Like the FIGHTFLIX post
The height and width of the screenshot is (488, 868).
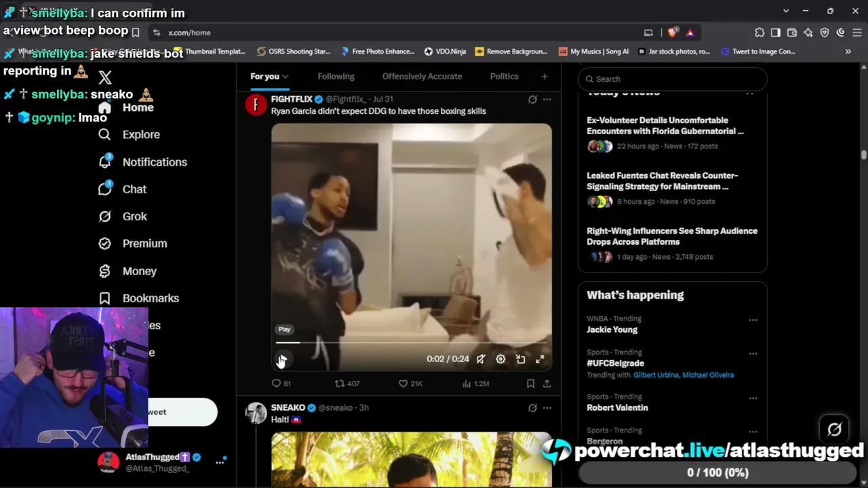point(410,384)
